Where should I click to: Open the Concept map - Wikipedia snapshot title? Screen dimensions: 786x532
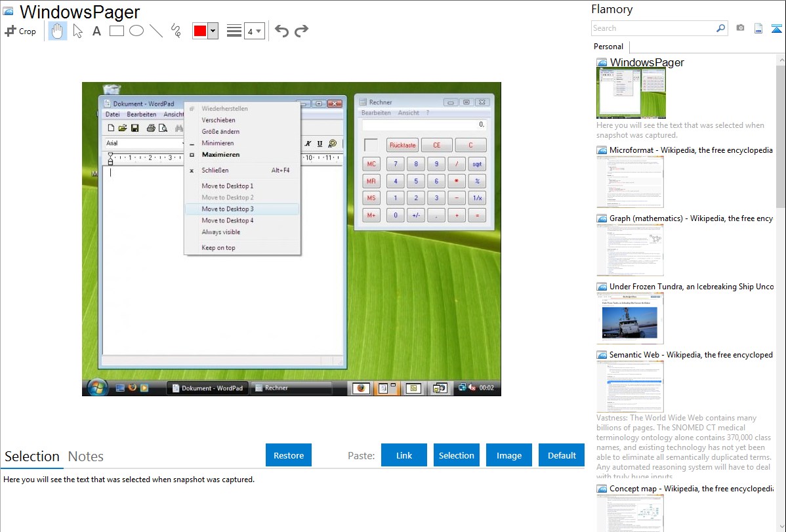pyautogui.click(x=692, y=488)
